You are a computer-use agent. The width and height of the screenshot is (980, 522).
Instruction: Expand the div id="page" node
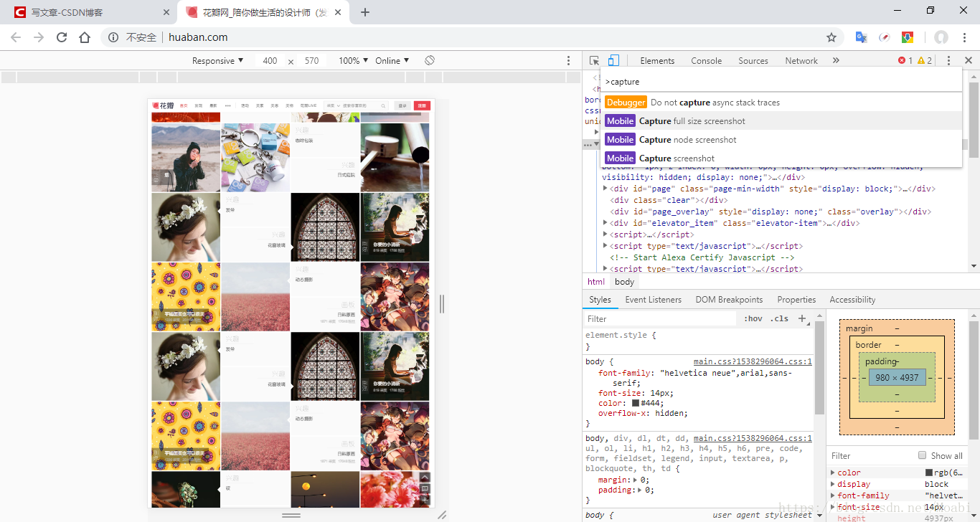click(x=606, y=189)
